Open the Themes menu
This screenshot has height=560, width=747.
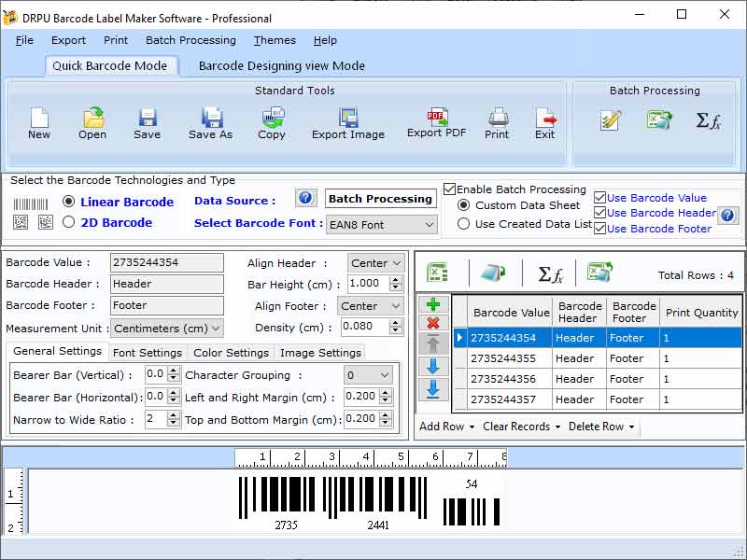point(274,40)
